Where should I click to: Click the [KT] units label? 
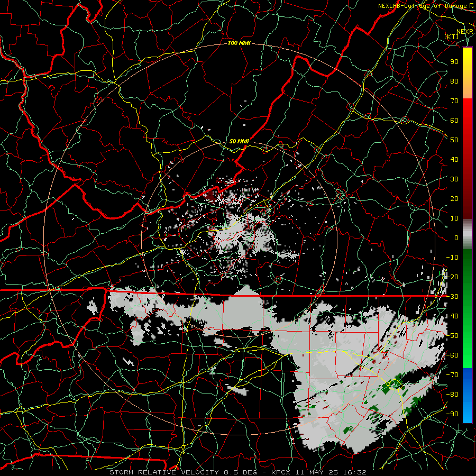pos(452,36)
